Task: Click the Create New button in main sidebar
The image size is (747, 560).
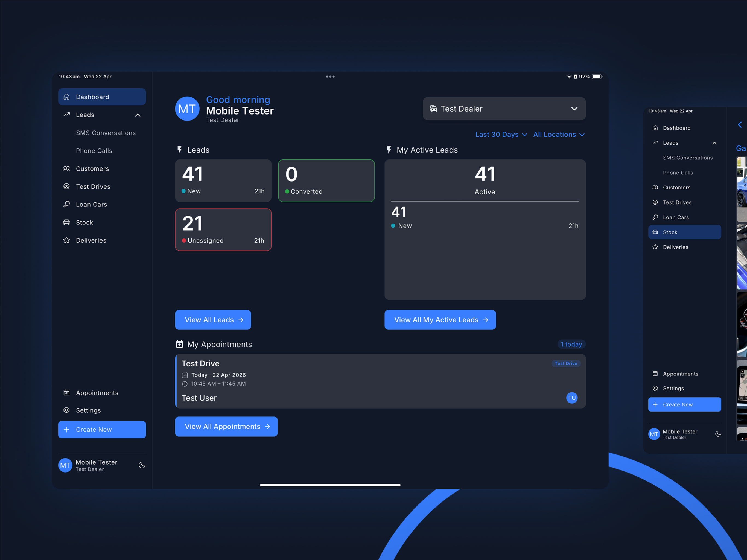Action: [102, 430]
